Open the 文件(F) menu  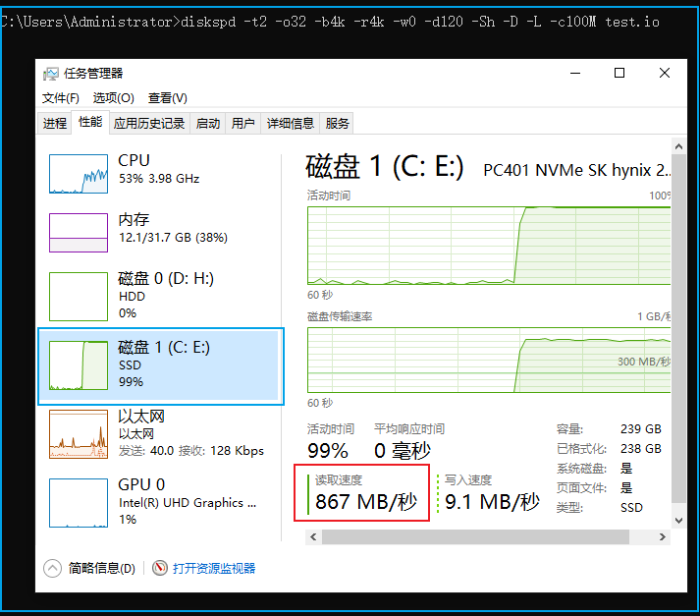tap(61, 98)
